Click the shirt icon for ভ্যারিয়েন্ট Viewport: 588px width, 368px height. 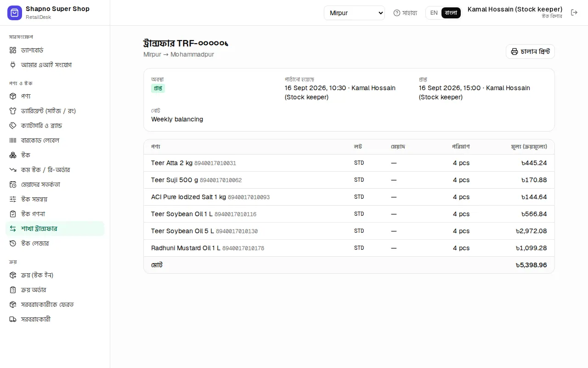(x=13, y=111)
